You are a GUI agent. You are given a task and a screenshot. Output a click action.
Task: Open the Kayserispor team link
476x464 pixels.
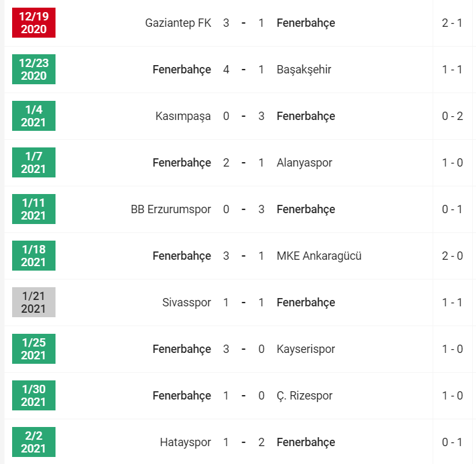click(306, 349)
